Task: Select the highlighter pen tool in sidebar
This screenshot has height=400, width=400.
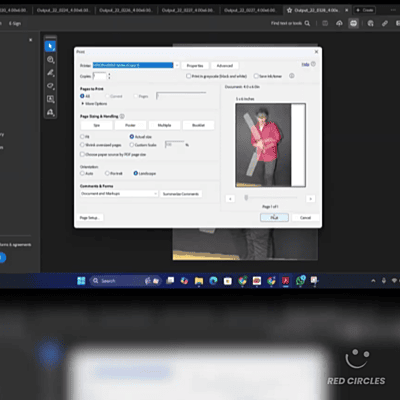Action: pyautogui.click(x=50, y=73)
